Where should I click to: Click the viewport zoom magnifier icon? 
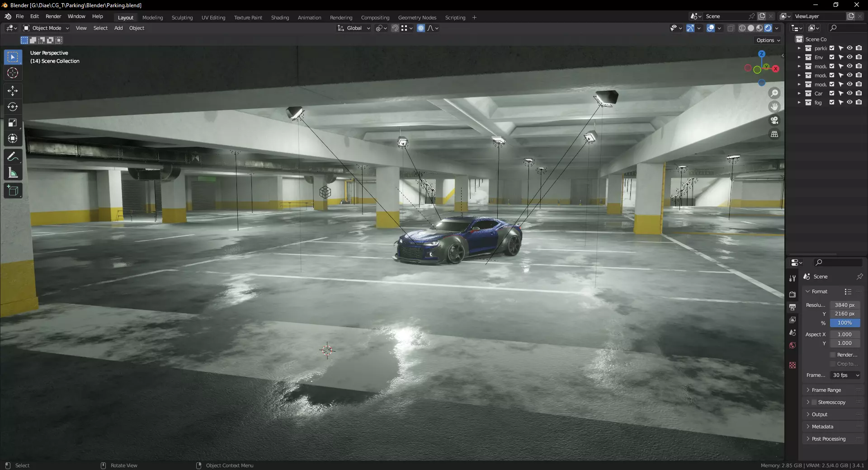click(774, 93)
